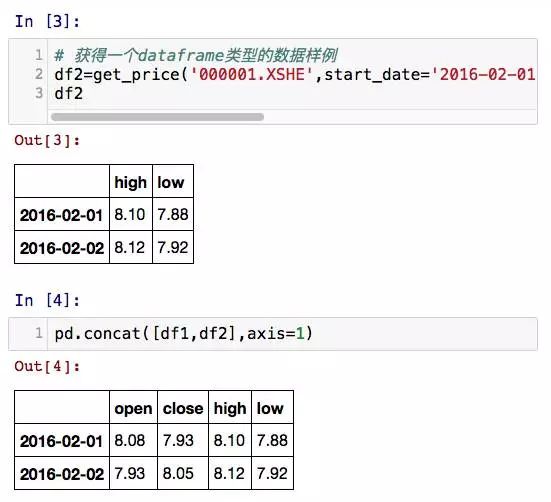Click the 'high' header in Out[4] table
The width and height of the screenshot is (551, 502).
pos(230,408)
